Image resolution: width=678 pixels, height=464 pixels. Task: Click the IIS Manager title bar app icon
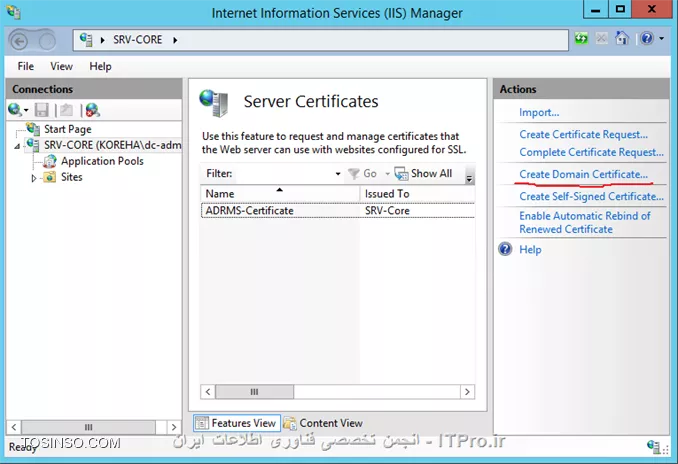[13, 12]
